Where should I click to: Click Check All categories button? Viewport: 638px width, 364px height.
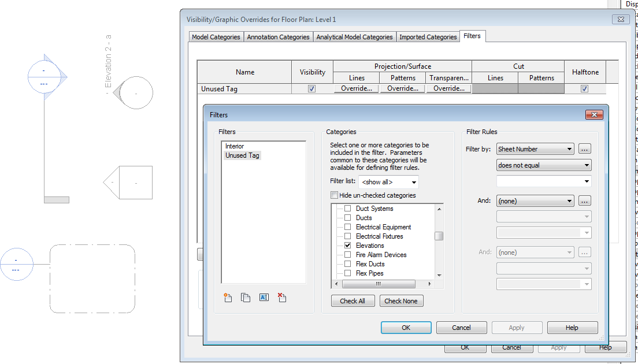pos(353,301)
